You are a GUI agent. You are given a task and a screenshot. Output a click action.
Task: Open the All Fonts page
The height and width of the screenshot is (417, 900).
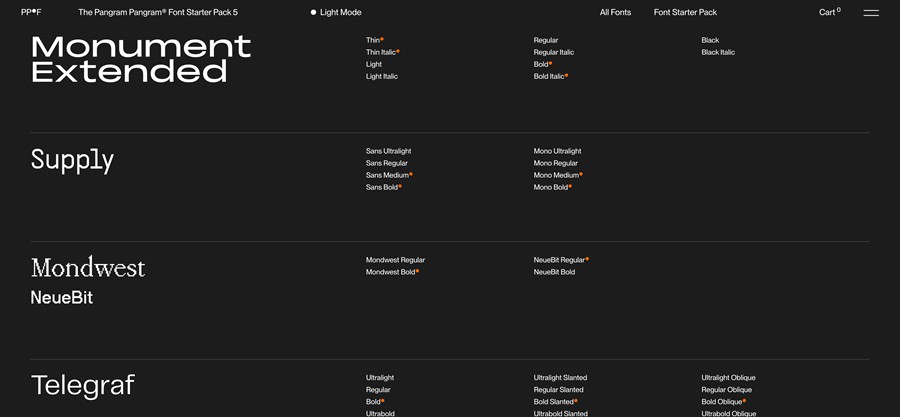(x=615, y=12)
